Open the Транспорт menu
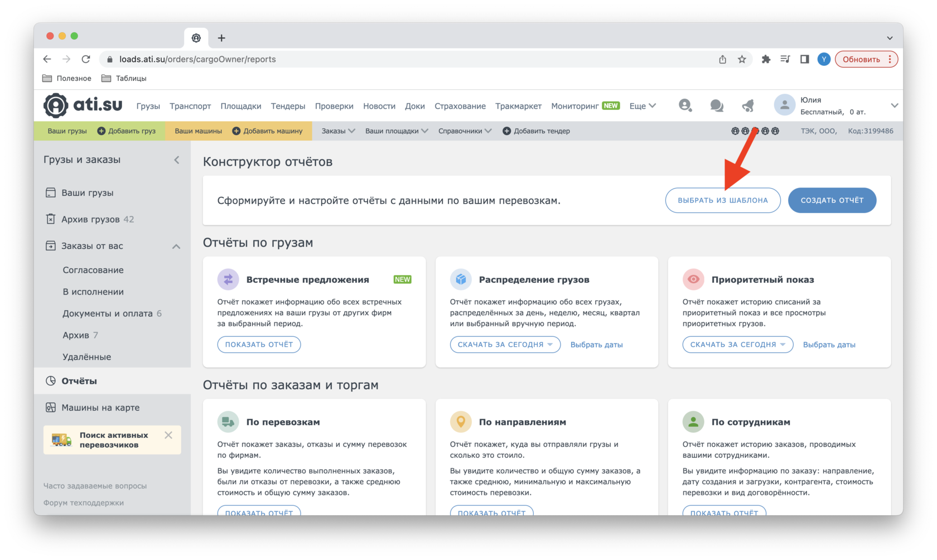Screen dimensions: 937x560 [190, 106]
